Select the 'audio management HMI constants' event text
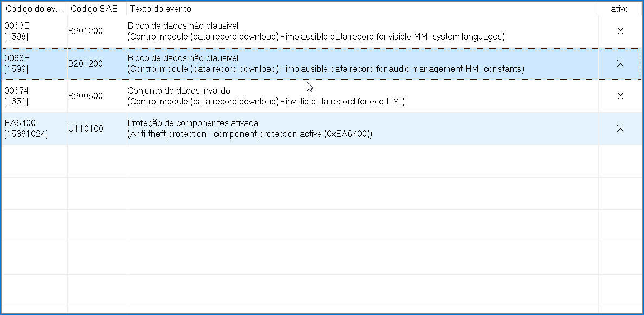The width and height of the screenshot is (644, 315). 325,69
